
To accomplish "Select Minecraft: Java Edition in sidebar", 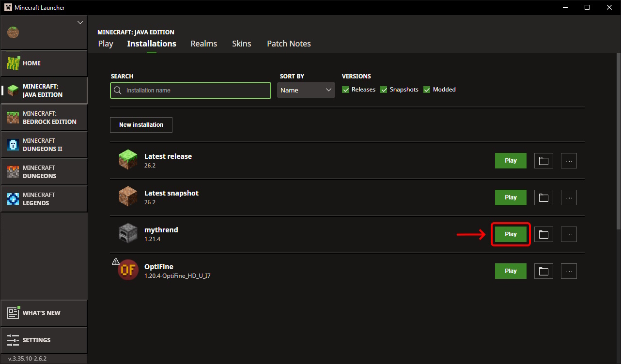I will pyautogui.click(x=44, y=91).
